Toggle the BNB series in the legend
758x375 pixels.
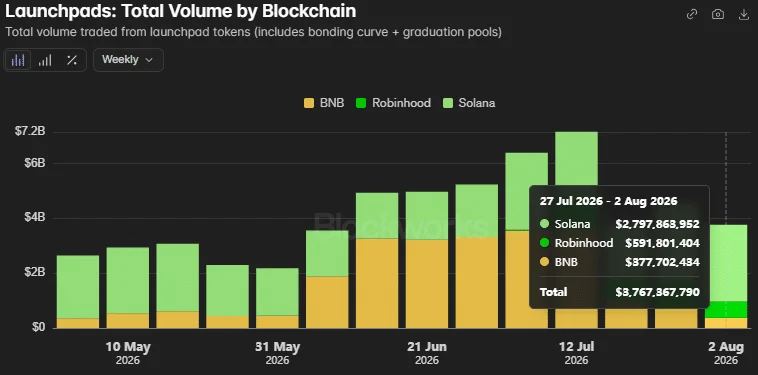click(324, 103)
